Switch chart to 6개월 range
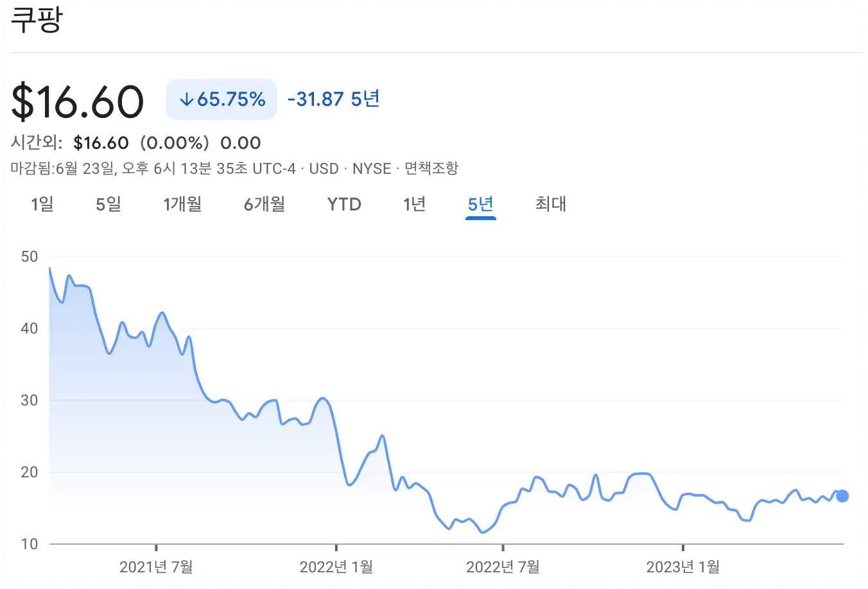868x589 pixels. (x=264, y=204)
